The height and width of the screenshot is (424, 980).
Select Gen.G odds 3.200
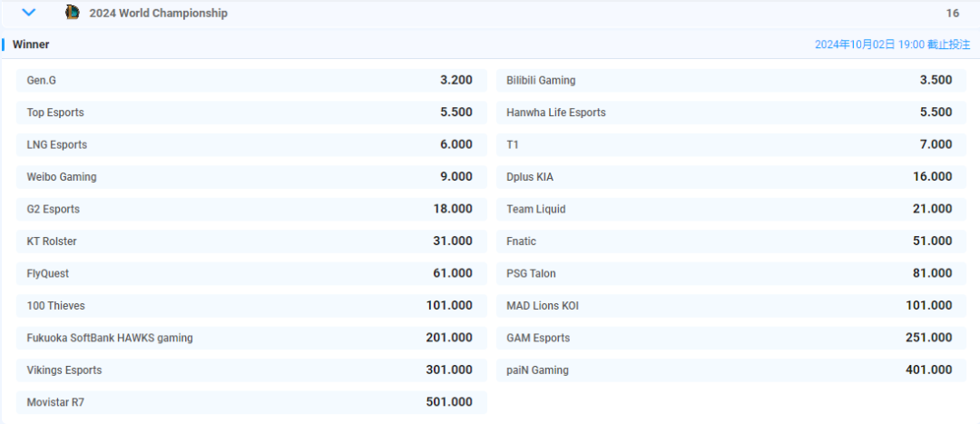[251, 80]
